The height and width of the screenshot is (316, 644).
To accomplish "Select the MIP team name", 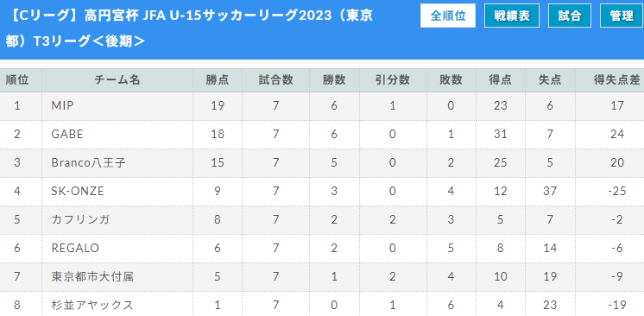I will coord(62,105).
